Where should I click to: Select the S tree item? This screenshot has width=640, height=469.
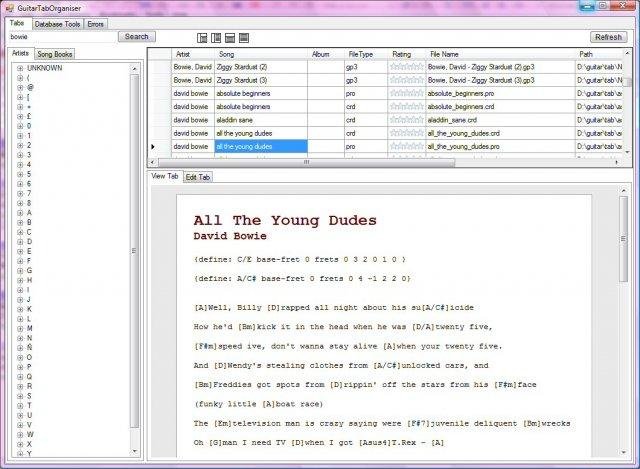pyautogui.click(x=29, y=396)
